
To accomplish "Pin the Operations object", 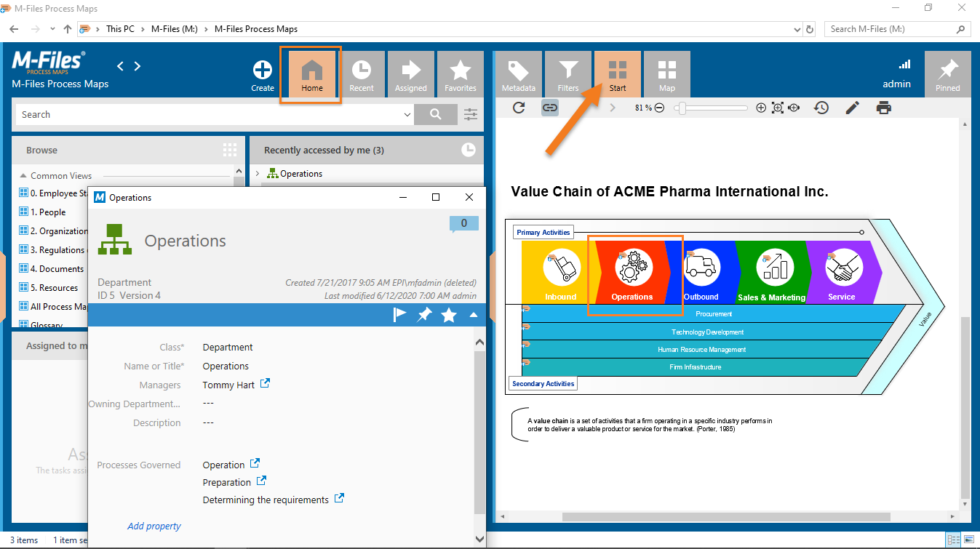I will (x=424, y=315).
